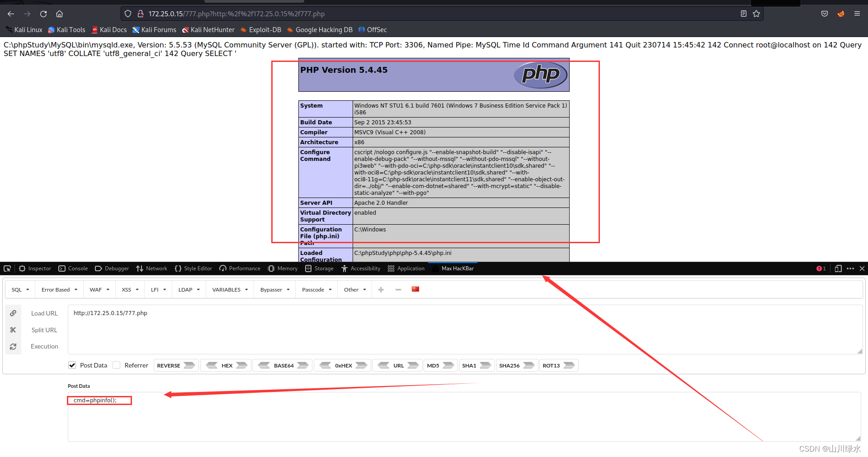Image resolution: width=868 pixels, height=457 pixels.
Task: Click the HackBar minus remove icon
Action: click(x=398, y=290)
